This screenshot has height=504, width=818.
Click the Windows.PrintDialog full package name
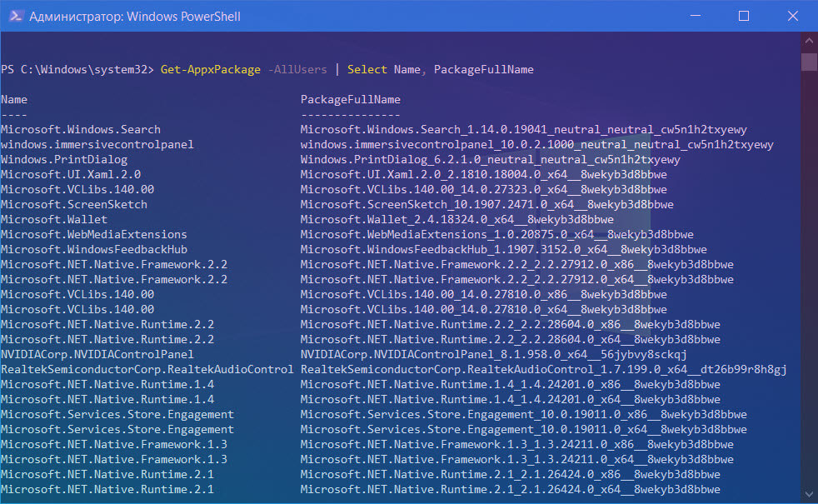coord(491,160)
